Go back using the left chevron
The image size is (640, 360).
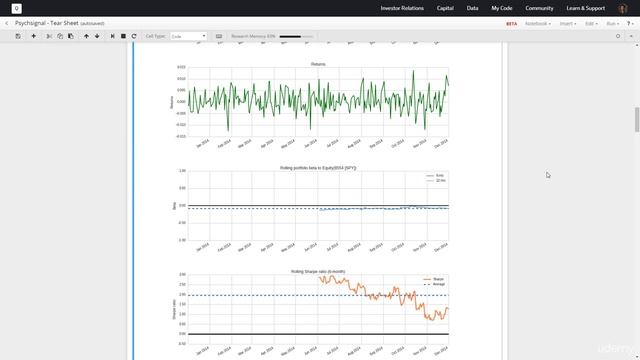pos(7,24)
